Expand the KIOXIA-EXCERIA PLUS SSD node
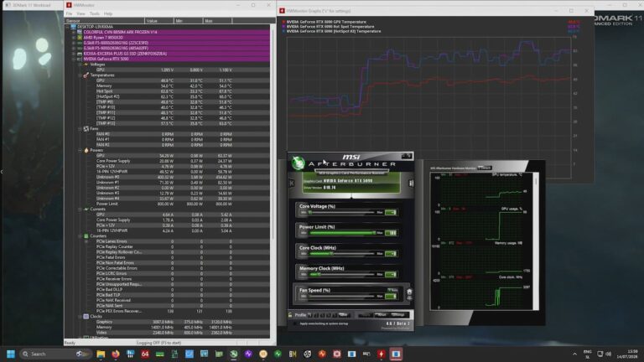This screenshot has height=362, width=644. pos(74,54)
